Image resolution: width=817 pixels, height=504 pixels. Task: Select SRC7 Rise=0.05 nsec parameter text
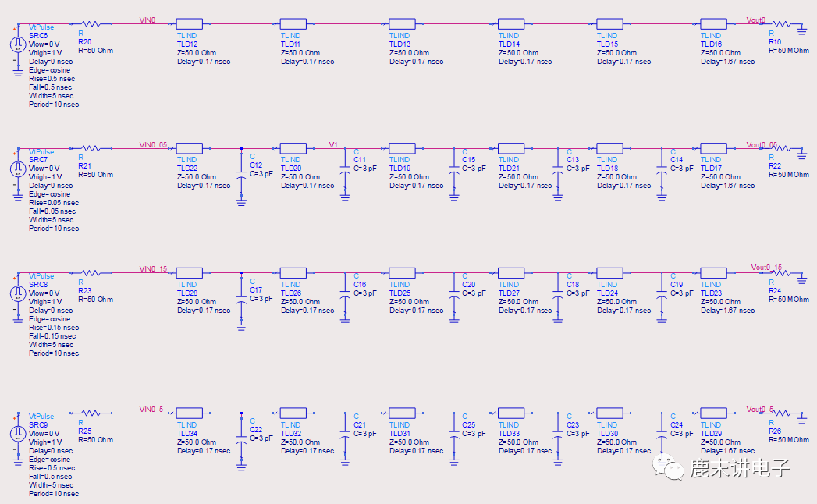54,203
